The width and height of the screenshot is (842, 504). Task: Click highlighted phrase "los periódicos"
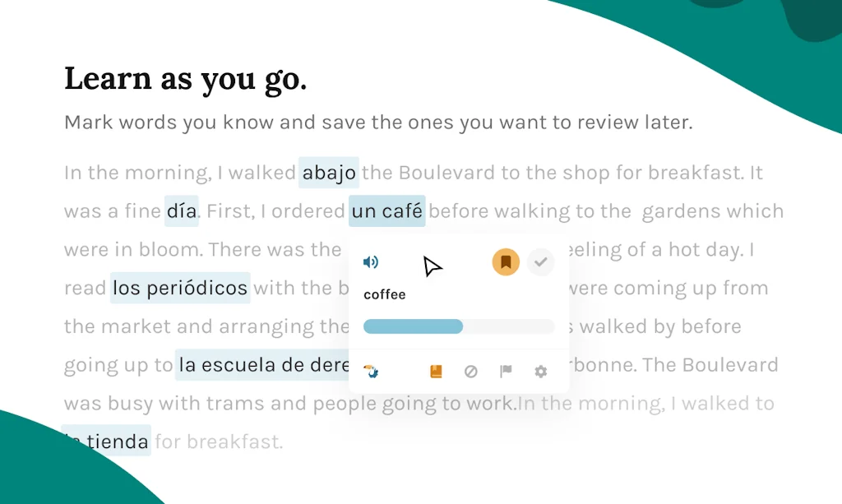pyautogui.click(x=180, y=289)
